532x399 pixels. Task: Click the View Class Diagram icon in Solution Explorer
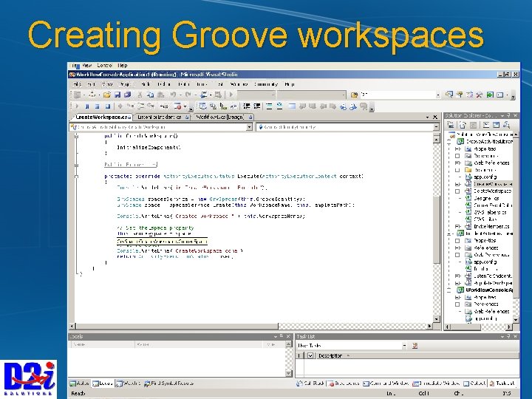pos(506,125)
